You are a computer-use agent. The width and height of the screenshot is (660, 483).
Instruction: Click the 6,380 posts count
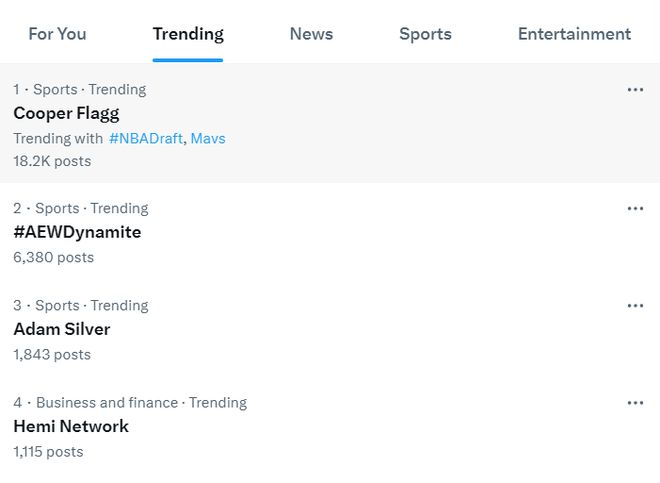pos(53,257)
